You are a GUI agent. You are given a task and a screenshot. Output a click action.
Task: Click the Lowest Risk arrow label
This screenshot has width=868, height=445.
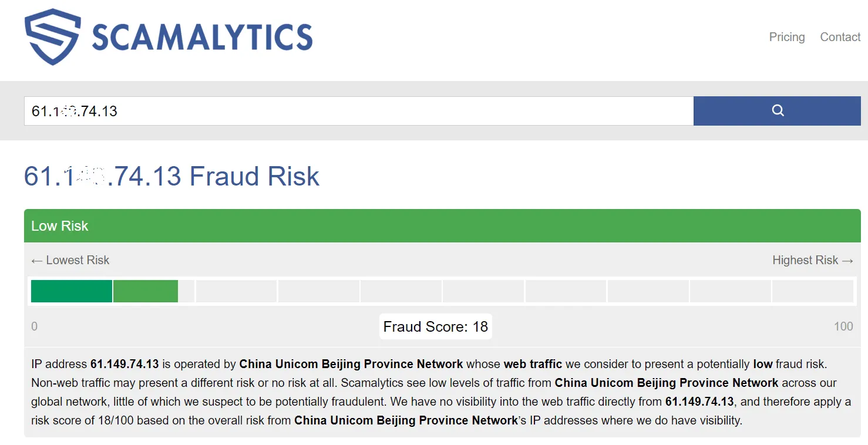tap(70, 260)
